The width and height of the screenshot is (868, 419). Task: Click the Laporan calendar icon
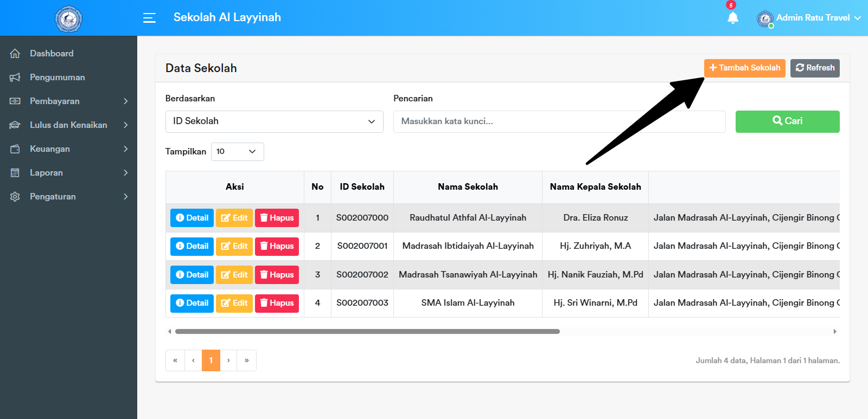pos(15,173)
